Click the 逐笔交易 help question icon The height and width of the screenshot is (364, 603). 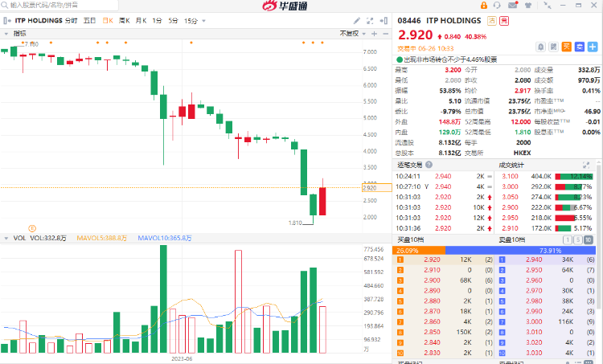tap(429, 165)
